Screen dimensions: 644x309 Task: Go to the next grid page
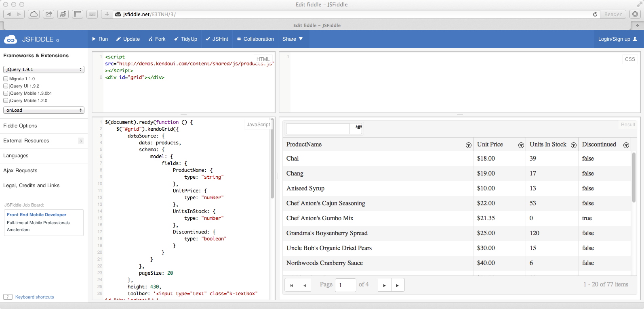click(x=384, y=285)
